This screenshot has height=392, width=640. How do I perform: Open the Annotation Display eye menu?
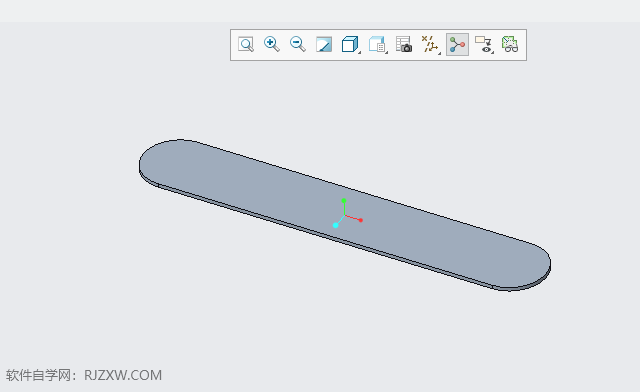[484, 45]
